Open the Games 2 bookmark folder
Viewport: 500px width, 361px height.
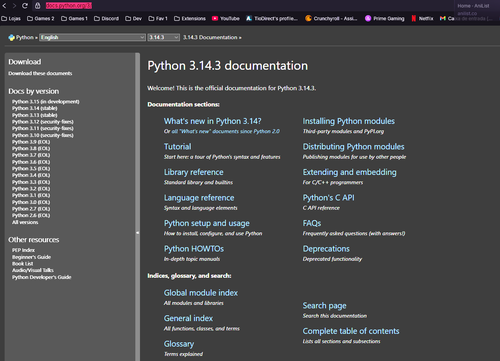[x=40, y=18]
